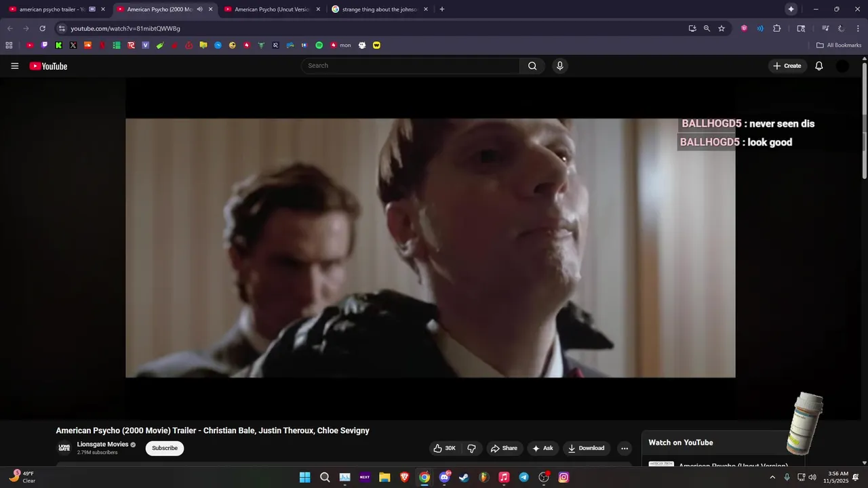The height and width of the screenshot is (488, 868).
Task: Subscribe to Lionsgate Movies channel
Action: [x=165, y=448]
